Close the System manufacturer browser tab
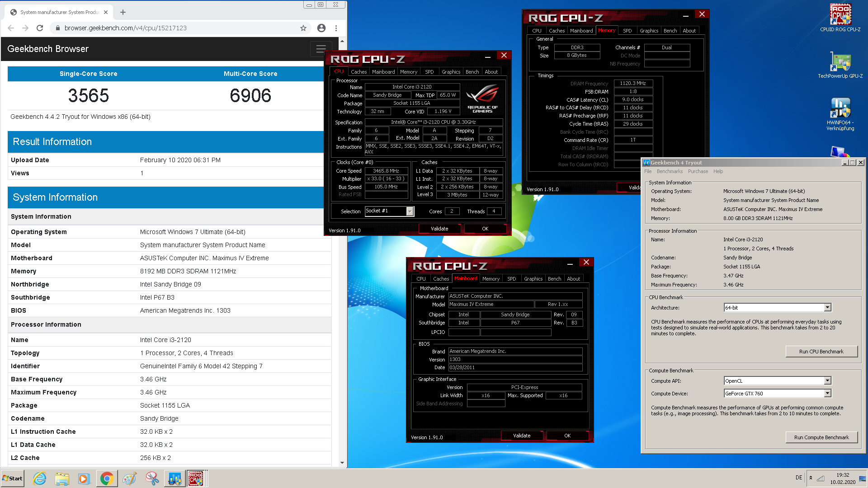 click(x=106, y=12)
